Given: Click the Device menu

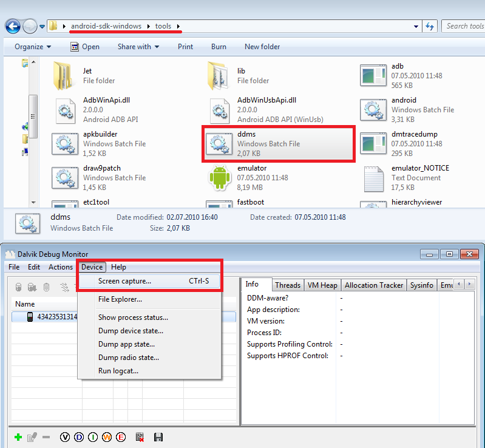Looking at the screenshot, I should pos(92,267).
